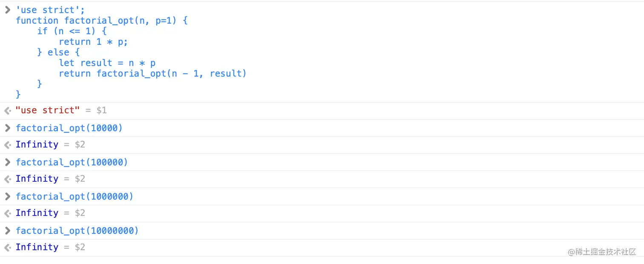Click the function factorial_opt(n, p=1) declaration line
Viewport: 644px width, 264px height.
(101, 20)
